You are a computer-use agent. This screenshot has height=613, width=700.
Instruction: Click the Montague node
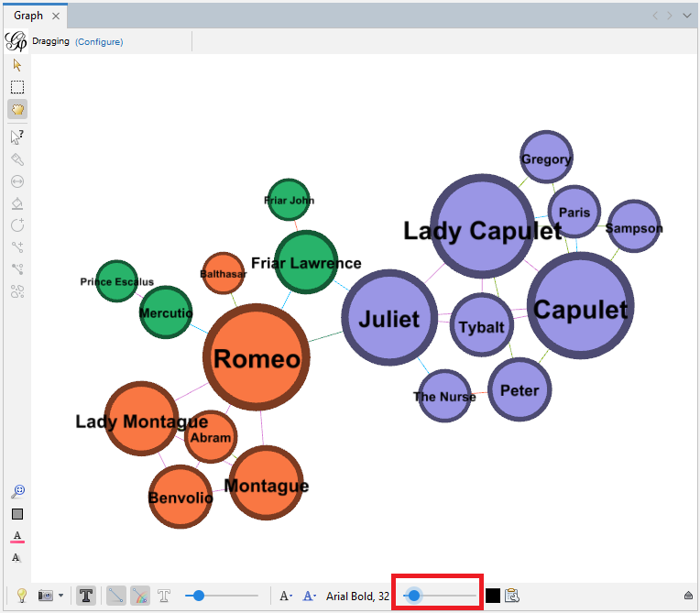(x=266, y=483)
